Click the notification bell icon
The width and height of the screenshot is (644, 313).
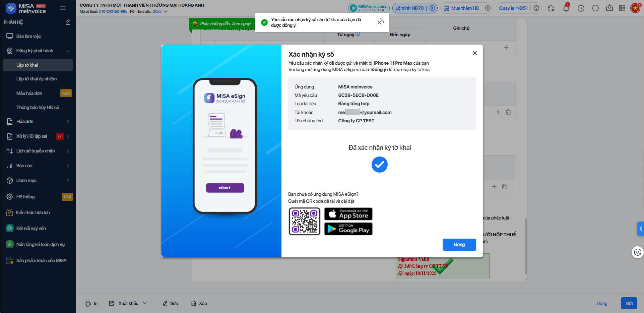(x=566, y=8)
